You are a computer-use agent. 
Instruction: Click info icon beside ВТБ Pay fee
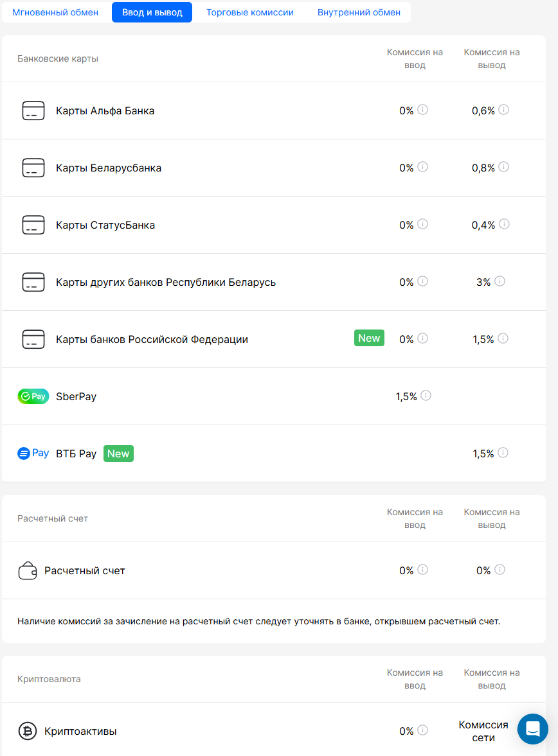503,453
